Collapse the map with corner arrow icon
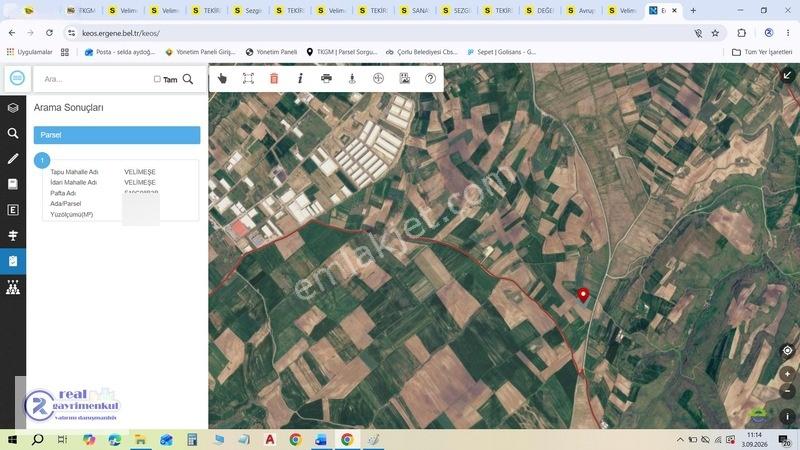800x450 pixels. [787, 76]
